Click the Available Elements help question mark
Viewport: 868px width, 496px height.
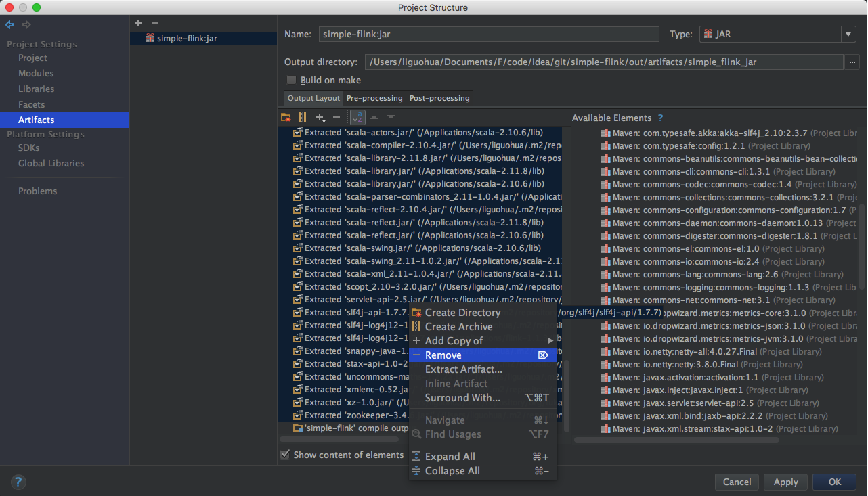click(x=660, y=118)
